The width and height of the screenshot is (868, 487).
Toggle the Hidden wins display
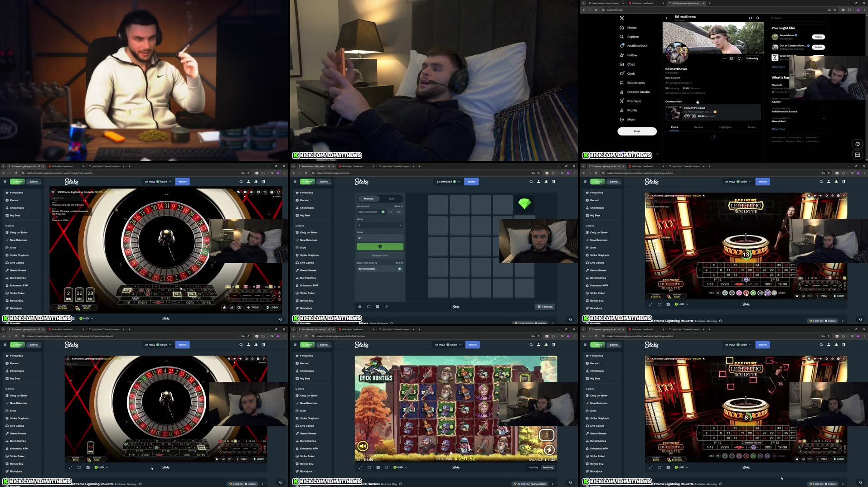(831, 320)
